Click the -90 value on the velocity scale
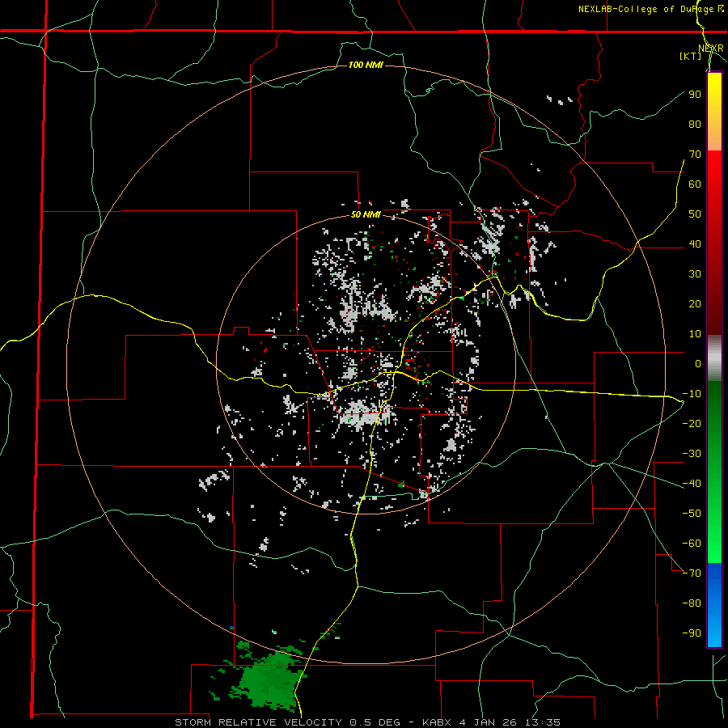Viewport: 728px width, 728px height. tap(692, 633)
